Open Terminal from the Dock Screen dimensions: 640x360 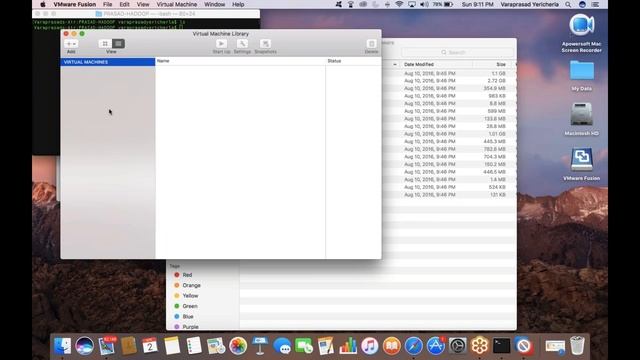pyautogui.click(x=502, y=346)
